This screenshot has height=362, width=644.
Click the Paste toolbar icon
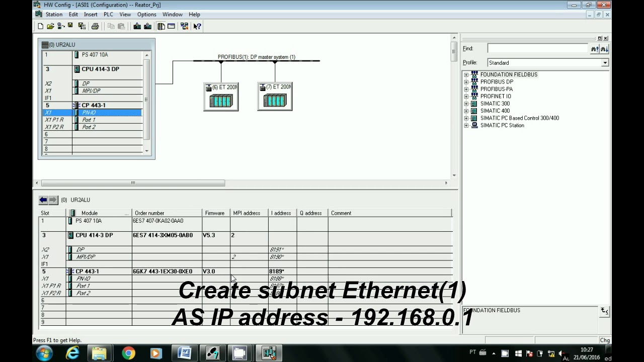pyautogui.click(x=121, y=26)
